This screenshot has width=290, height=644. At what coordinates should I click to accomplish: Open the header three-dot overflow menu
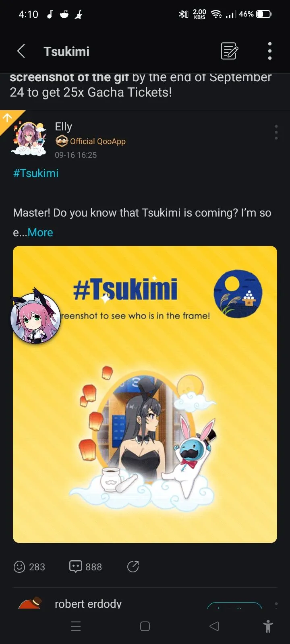point(270,51)
